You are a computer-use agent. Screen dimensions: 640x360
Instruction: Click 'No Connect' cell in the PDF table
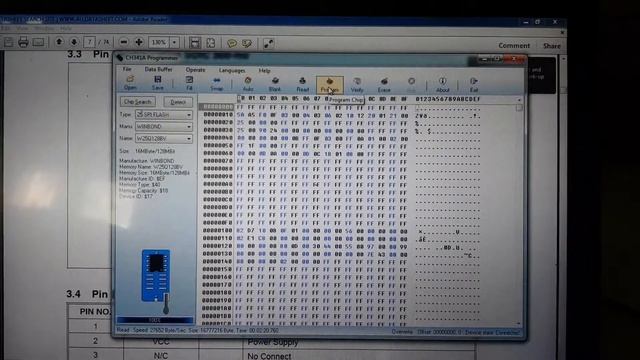(x=269, y=356)
